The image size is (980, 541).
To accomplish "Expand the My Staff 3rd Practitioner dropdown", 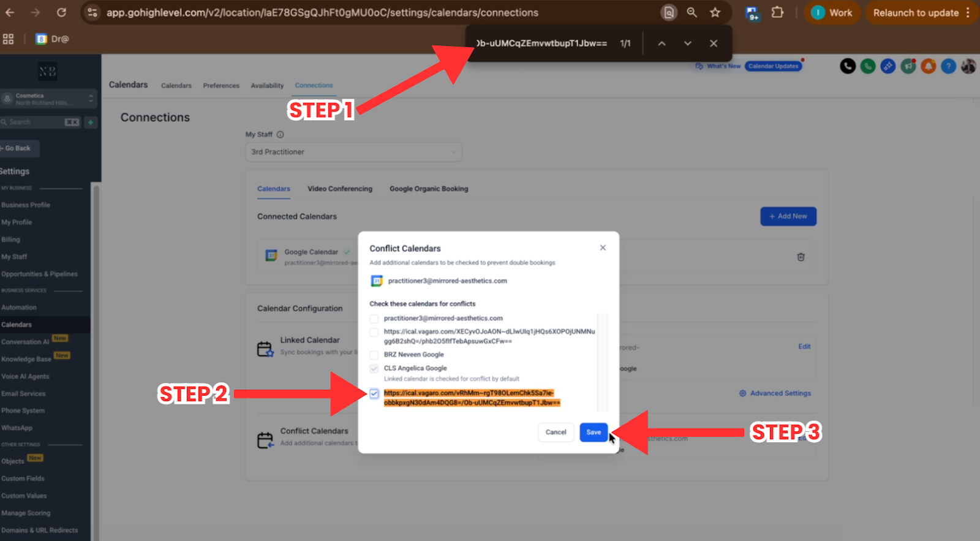I will click(x=354, y=152).
